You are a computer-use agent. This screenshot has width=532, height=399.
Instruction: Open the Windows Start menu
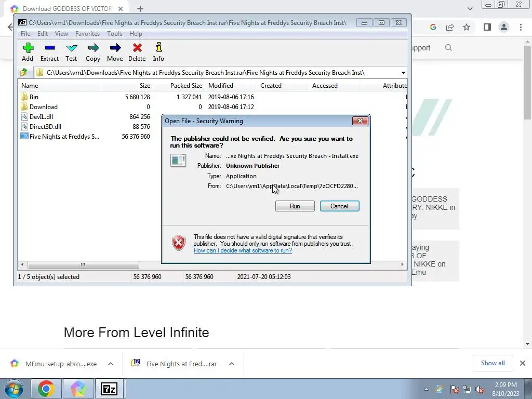click(14, 389)
